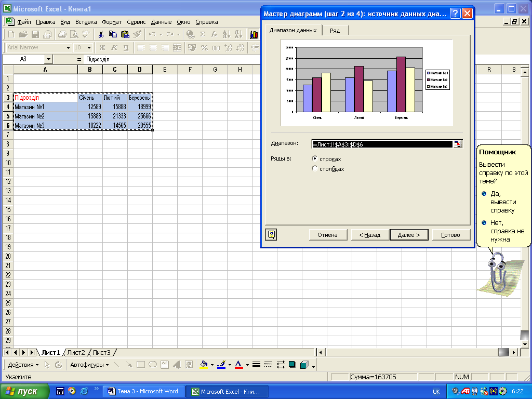Click the Center alignment icon
The height and width of the screenshot is (399, 532).
coord(153,48)
